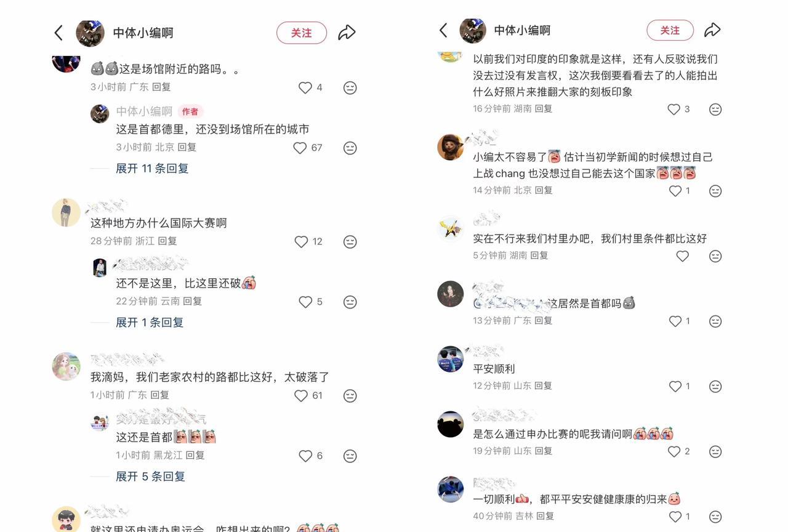Reply to the '平安顺利' comment
Viewport: 788px width, 532px height.
tap(543, 385)
